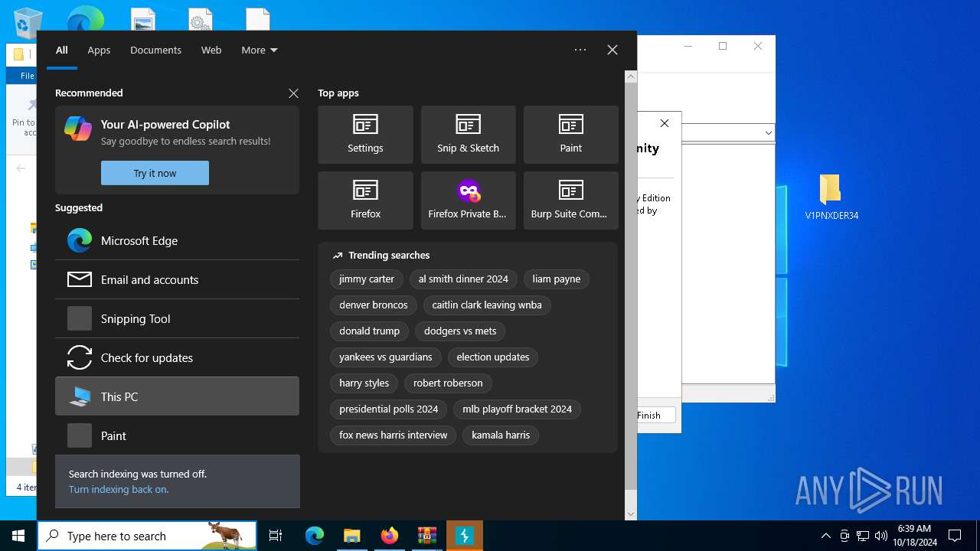
Task: Open the network tray icon
Action: 863,536
